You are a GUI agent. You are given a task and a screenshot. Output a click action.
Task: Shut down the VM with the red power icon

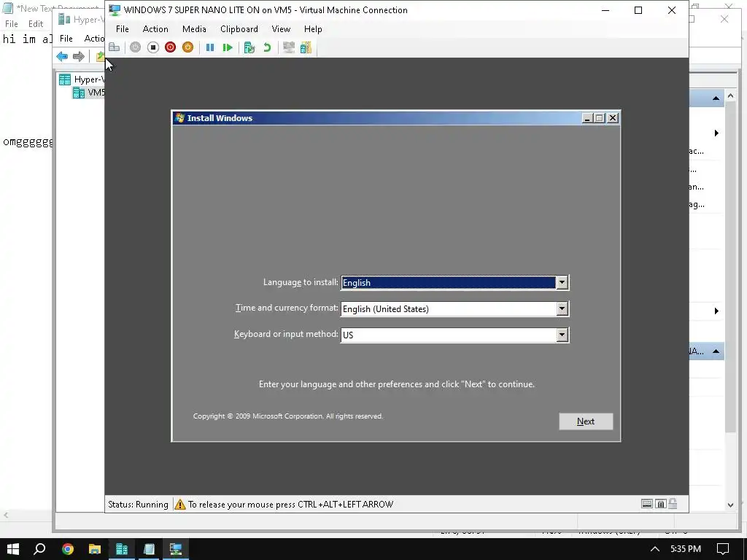(x=170, y=47)
